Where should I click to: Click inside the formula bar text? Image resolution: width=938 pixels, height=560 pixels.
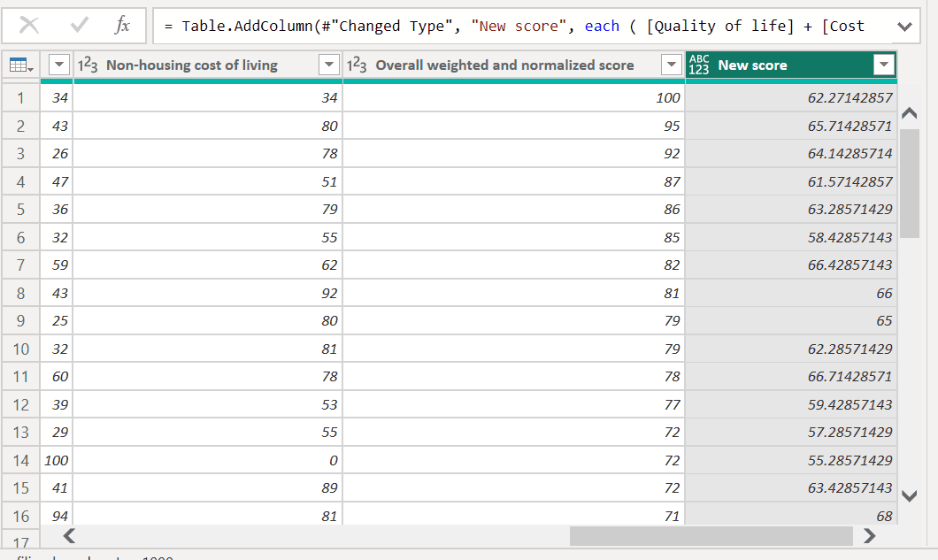click(x=522, y=26)
